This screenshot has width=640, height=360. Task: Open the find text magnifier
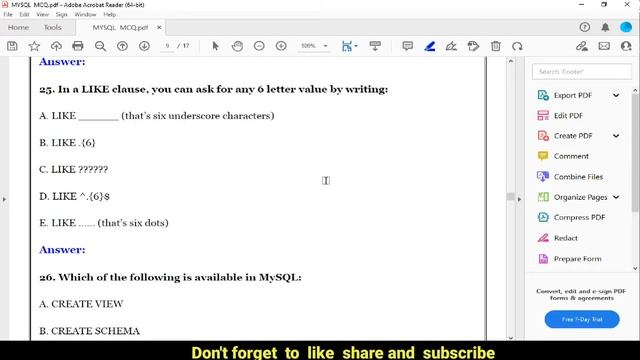point(100,46)
